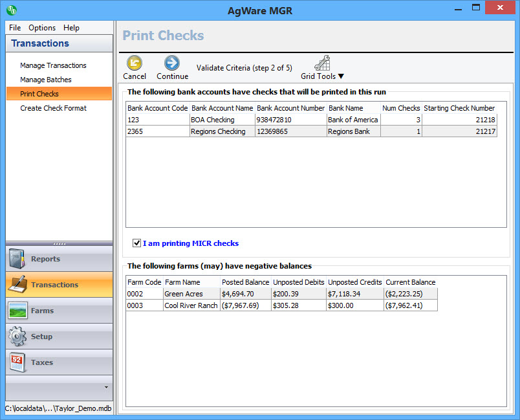Image resolution: width=520 pixels, height=420 pixels.
Task: Select Manage Transactions in sidebar
Action: tap(53, 65)
